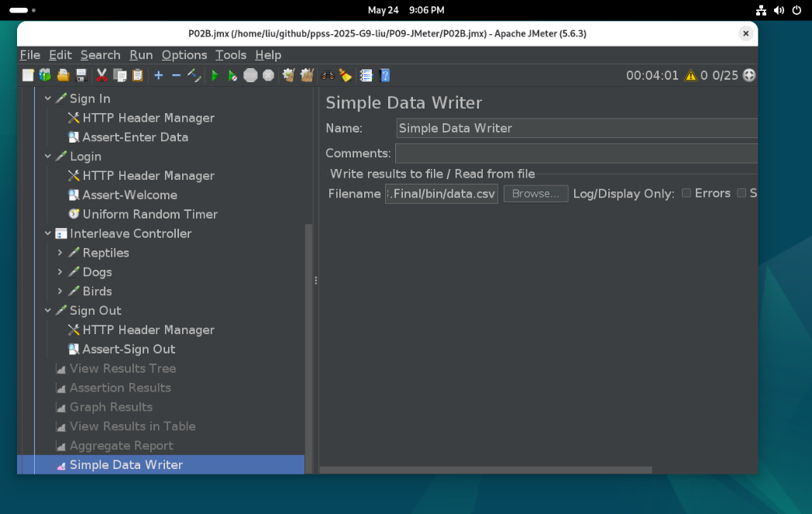Click the Cut scissors icon
The width and height of the screenshot is (812, 514).
101,75
